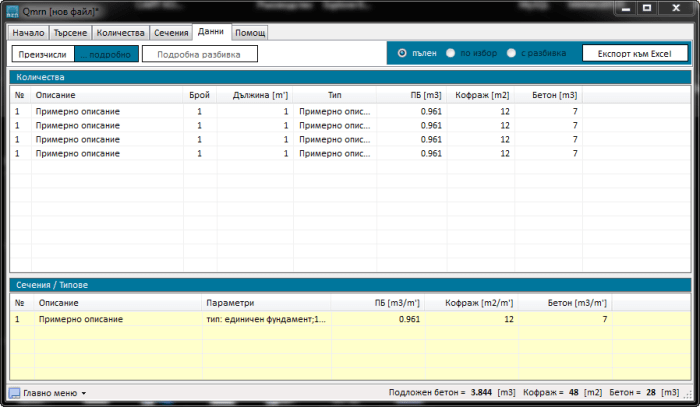Select the third row in Количества table
This screenshot has height=407, width=700.
coord(300,140)
